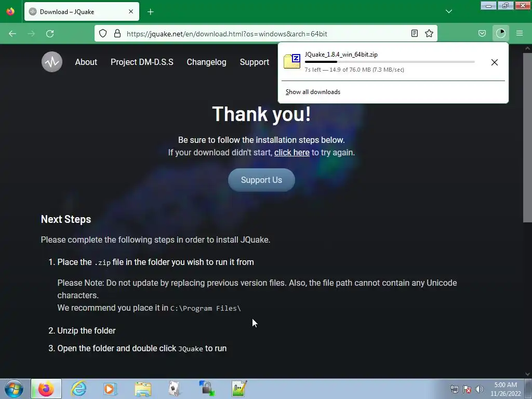The height and width of the screenshot is (399, 532).
Task: Close the Download – JQuake tab
Action: pos(131,11)
